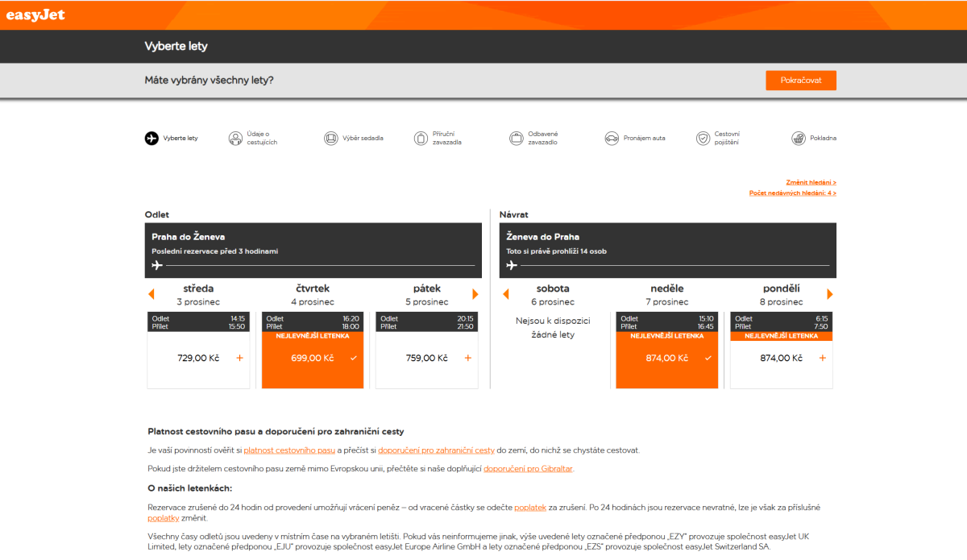Click the travel insurance shield icon
This screenshot has height=560, width=967.
(x=703, y=139)
